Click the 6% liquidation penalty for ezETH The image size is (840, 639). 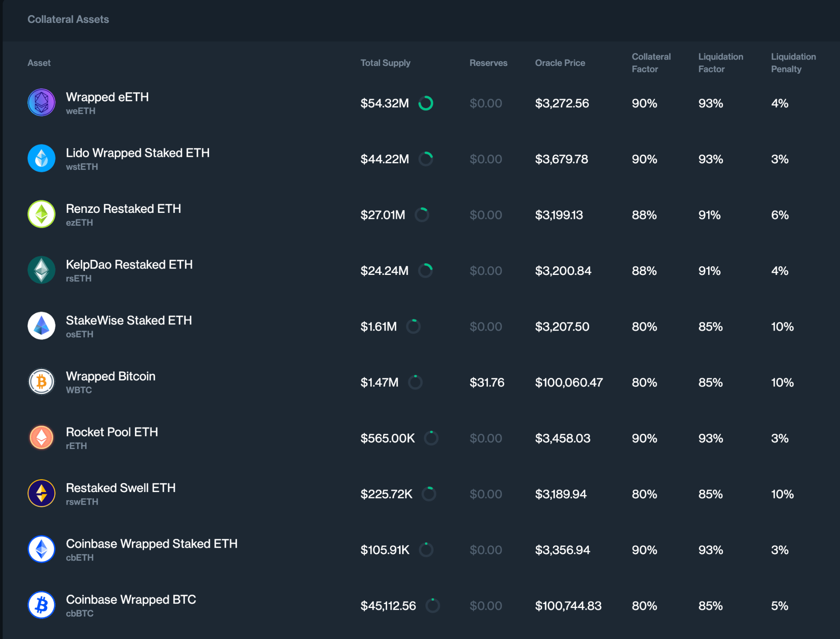[x=780, y=215]
